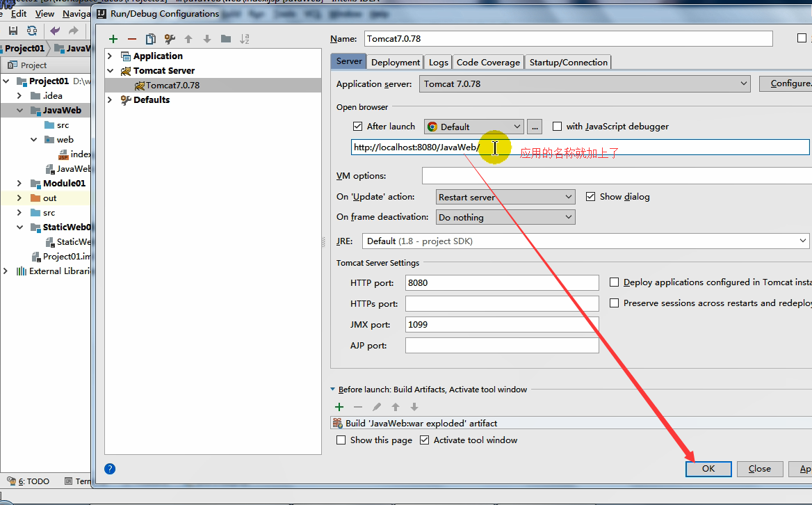
Task: Select Application configuration node
Action: pyautogui.click(x=157, y=56)
